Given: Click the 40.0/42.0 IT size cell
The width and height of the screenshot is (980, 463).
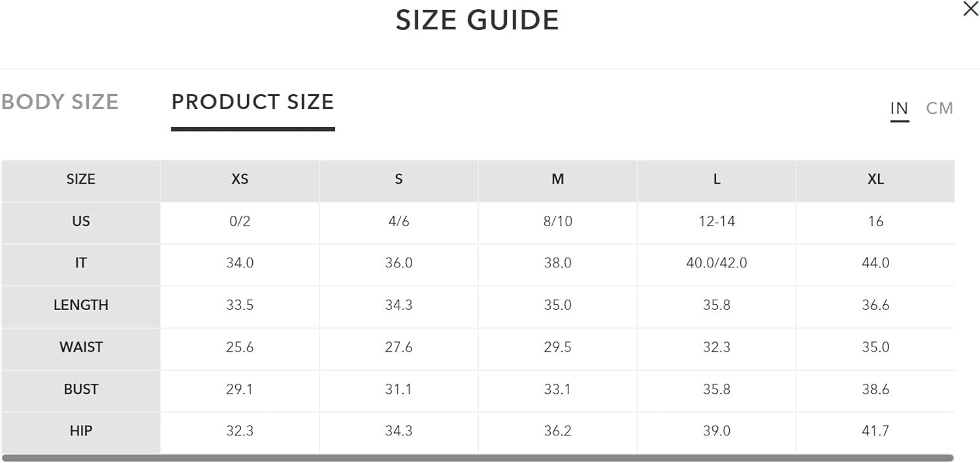Looking at the screenshot, I should (717, 263).
